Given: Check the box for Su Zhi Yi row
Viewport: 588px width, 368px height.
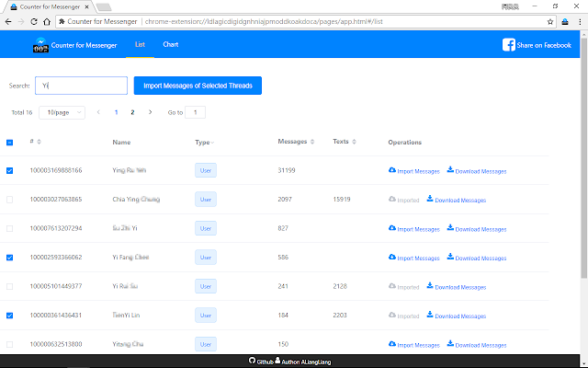Looking at the screenshot, I should pyautogui.click(x=10, y=228).
